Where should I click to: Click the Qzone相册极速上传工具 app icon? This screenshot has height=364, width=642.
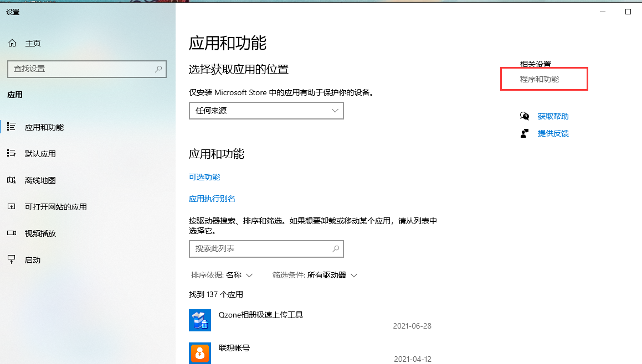[199, 320]
